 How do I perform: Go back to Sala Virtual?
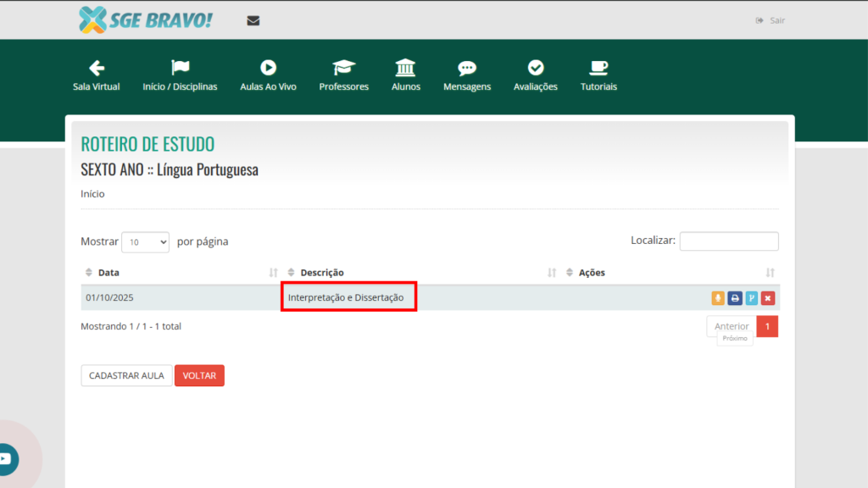pos(97,75)
